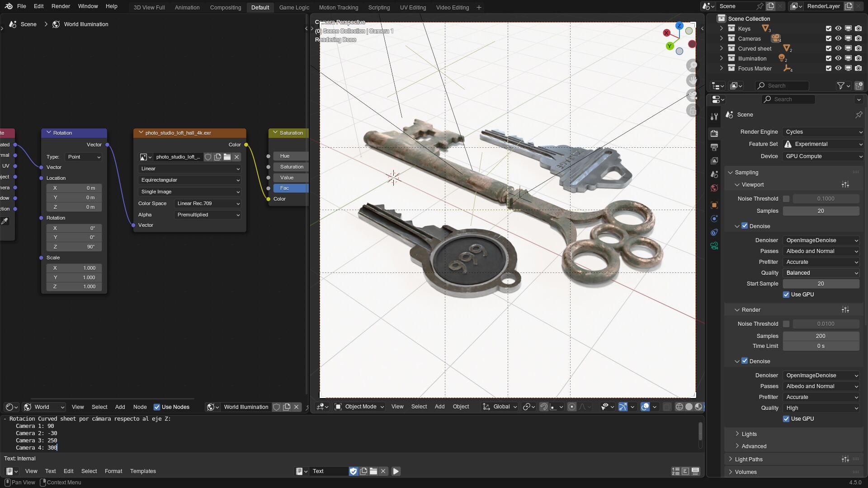Exclude Curved sheet collection checkbox
This screenshot has height=488, width=868.
(828, 48)
